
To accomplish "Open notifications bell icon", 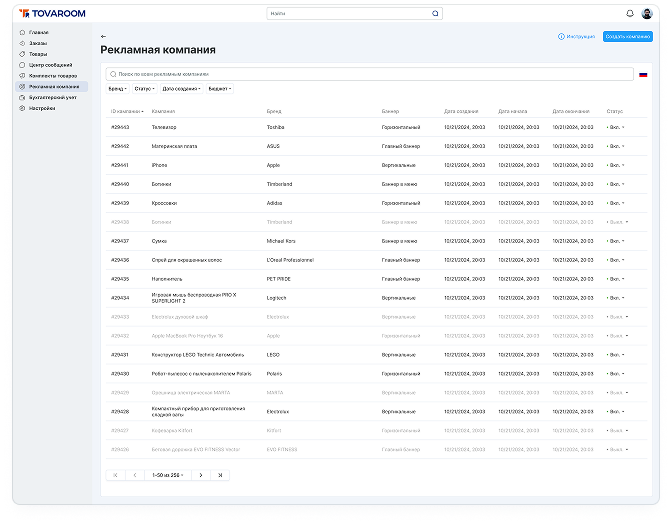I will (x=630, y=13).
